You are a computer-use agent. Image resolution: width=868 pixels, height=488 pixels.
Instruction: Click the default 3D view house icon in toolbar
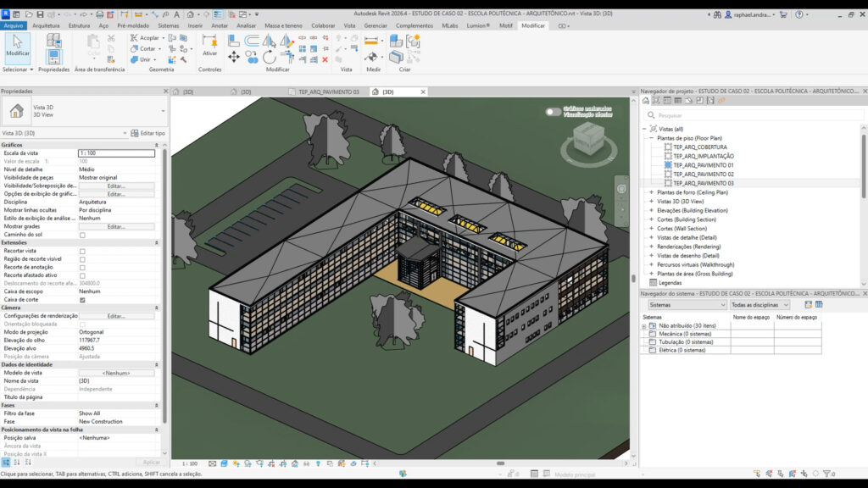tap(190, 14)
